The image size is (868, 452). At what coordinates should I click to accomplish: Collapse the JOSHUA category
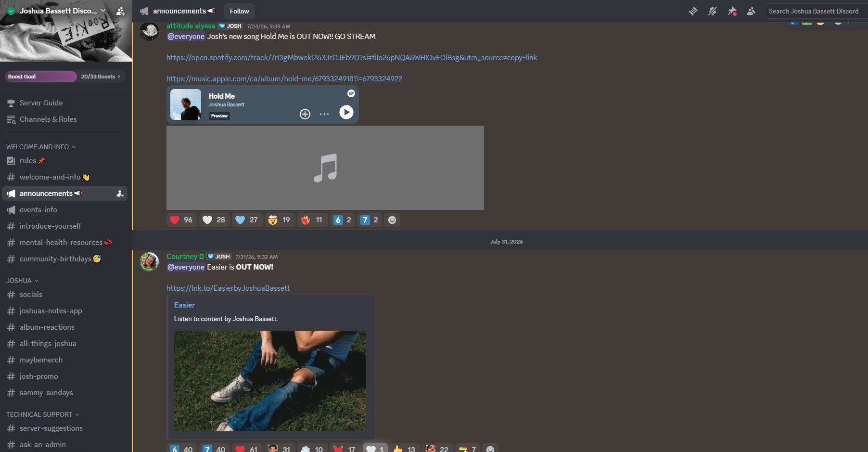click(x=22, y=281)
